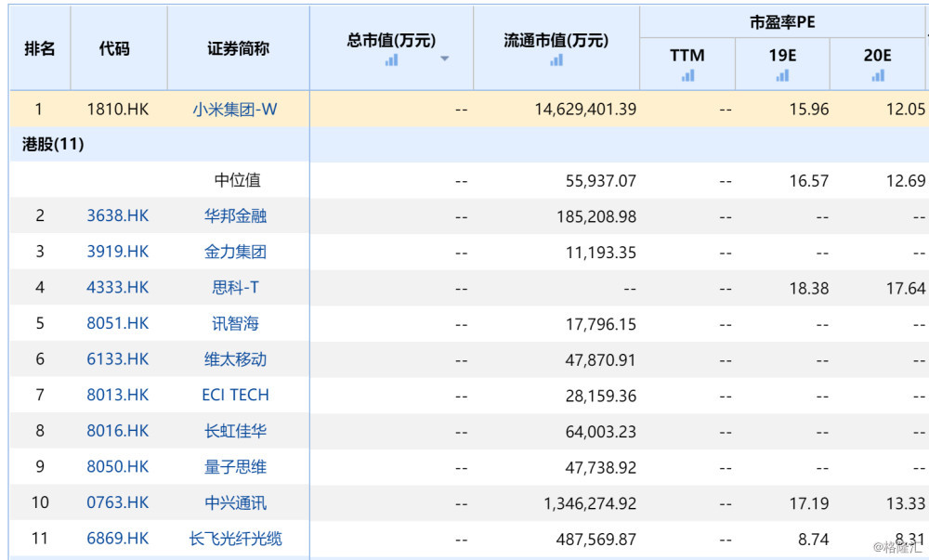Click chart icon under 总市值(万元) header
Image resolution: width=929 pixels, height=560 pixels.
(392, 60)
